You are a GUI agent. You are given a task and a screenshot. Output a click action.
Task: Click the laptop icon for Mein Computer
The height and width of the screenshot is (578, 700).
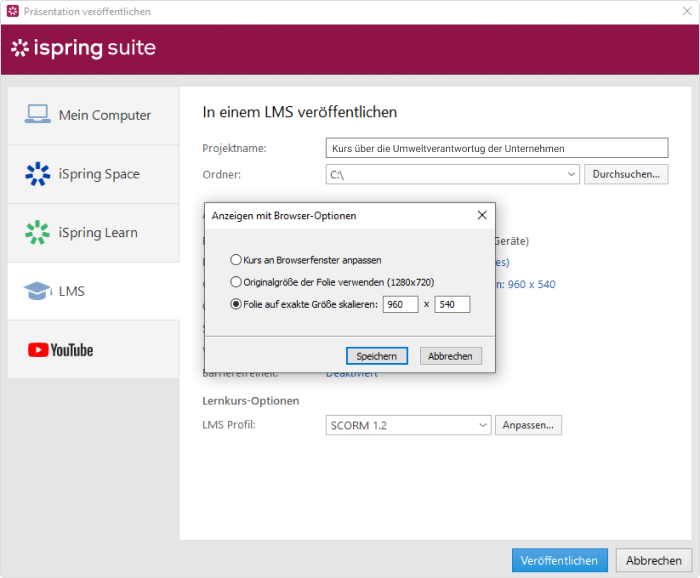pyautogui.click(x=38, y=114)
